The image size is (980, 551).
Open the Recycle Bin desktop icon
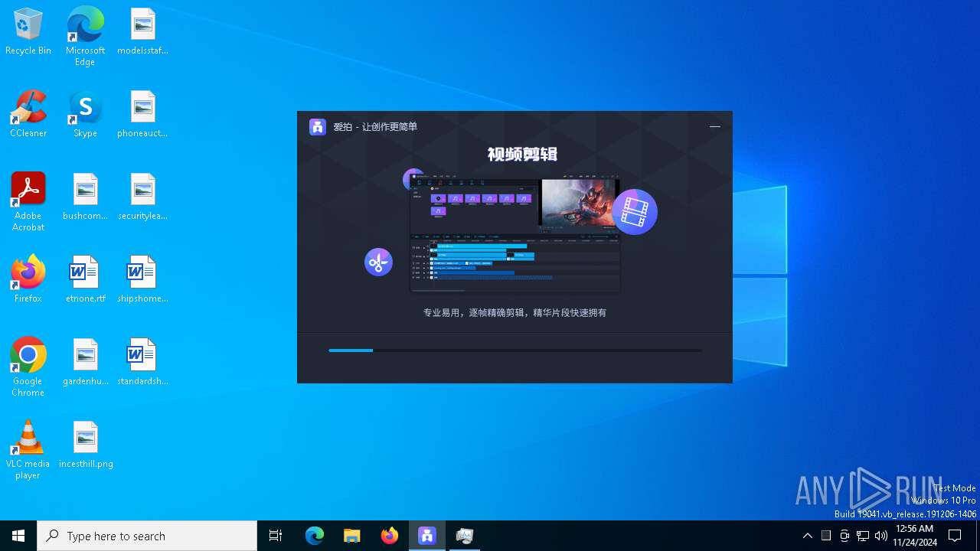[28, 32]
